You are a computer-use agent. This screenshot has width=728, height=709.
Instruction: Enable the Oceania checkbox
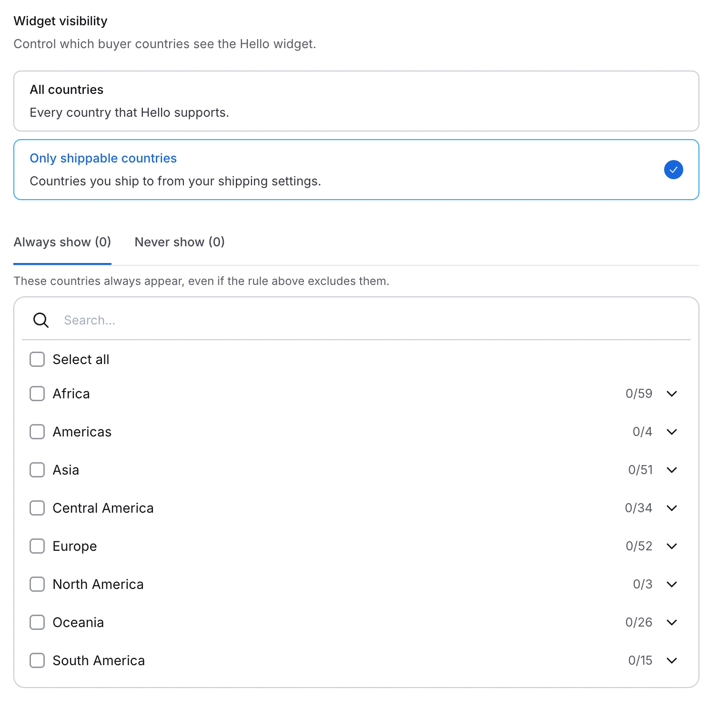(x=37, y=622)
